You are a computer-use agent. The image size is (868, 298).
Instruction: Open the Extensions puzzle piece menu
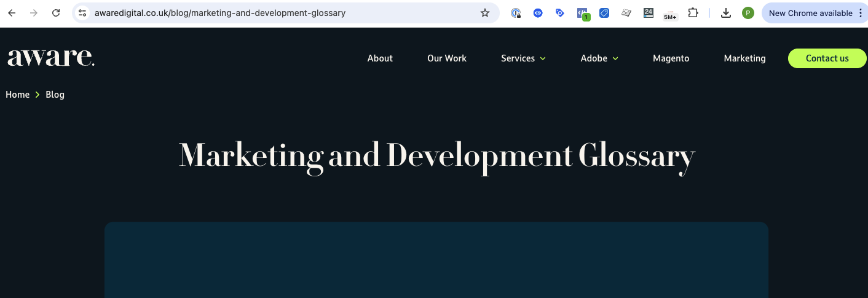(693, 13)
